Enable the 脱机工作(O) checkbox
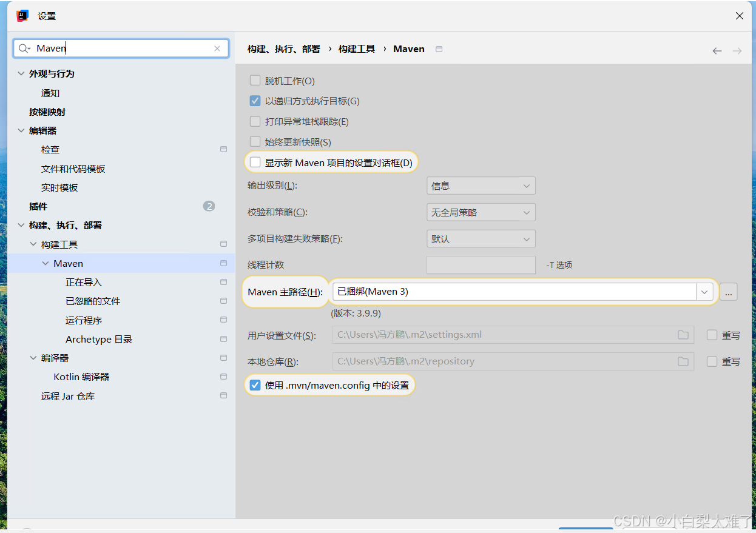 (x=255, y=81)
